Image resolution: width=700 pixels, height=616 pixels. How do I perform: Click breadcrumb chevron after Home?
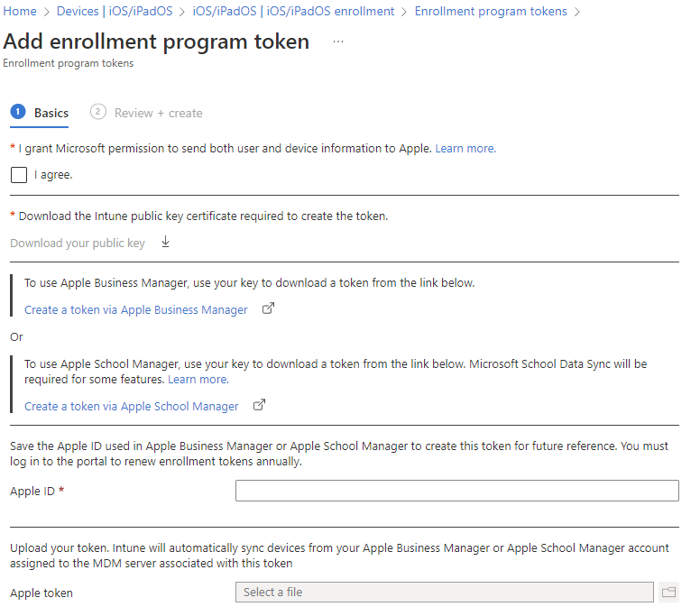[x=46, y=12]
